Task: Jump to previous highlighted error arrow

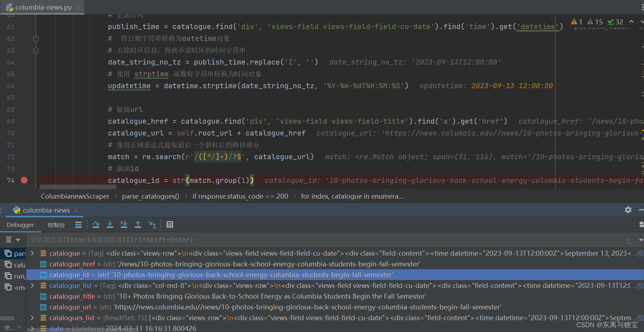Action: 631,22
